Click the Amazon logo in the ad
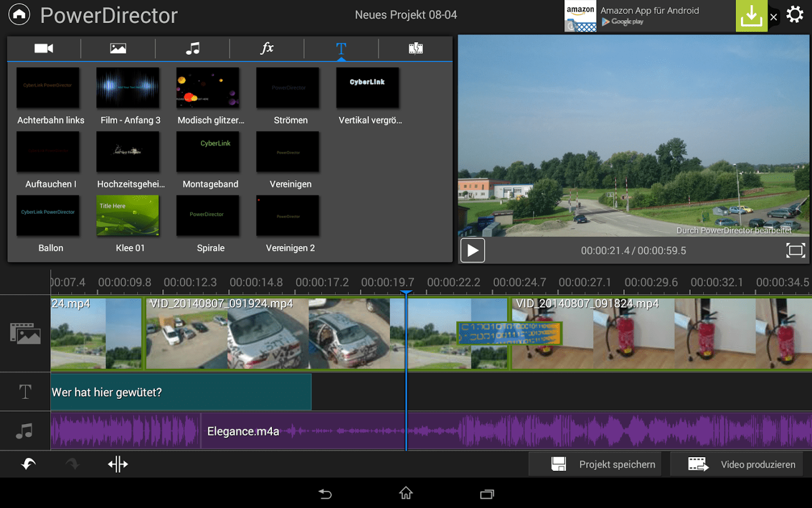 pyautogui.click(x=580, y=16)
